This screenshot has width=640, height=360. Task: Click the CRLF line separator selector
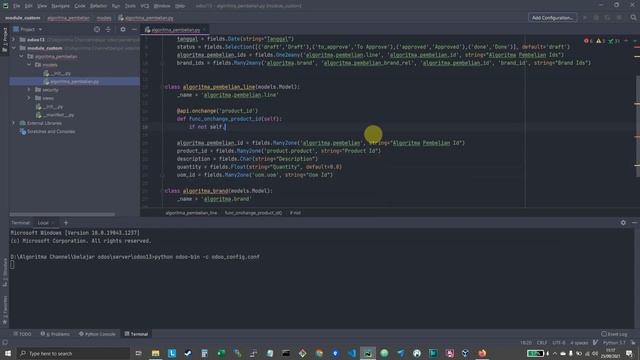coord(542,342)
